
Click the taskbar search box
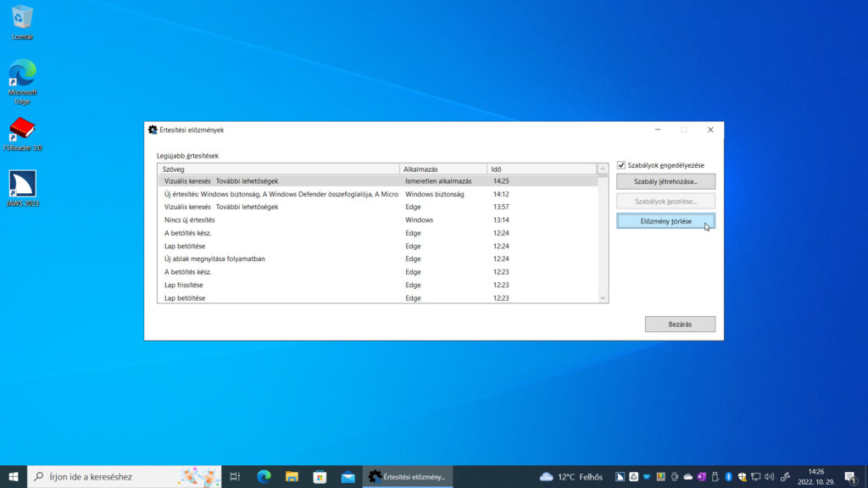124,476
